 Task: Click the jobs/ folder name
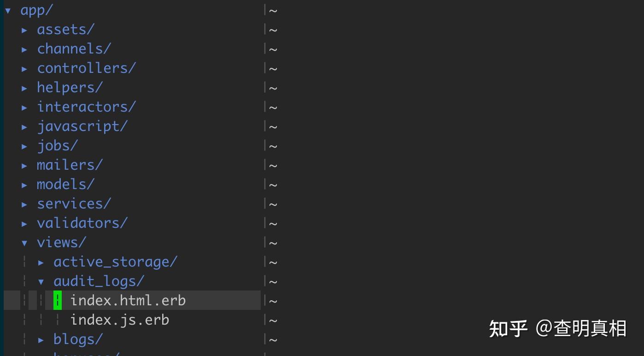coord(58,146)
